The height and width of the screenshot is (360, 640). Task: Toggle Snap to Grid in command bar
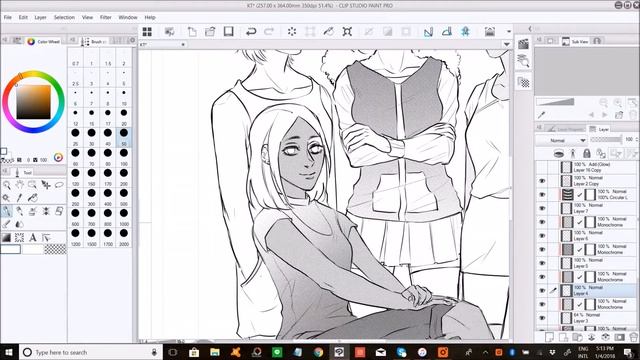465,31
